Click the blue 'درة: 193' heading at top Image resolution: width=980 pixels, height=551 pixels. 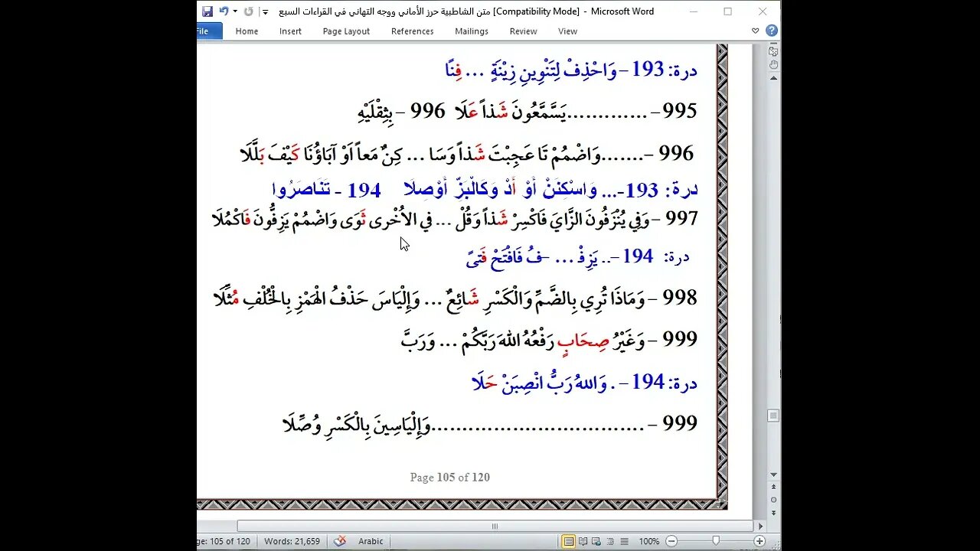tap(665, 70)
